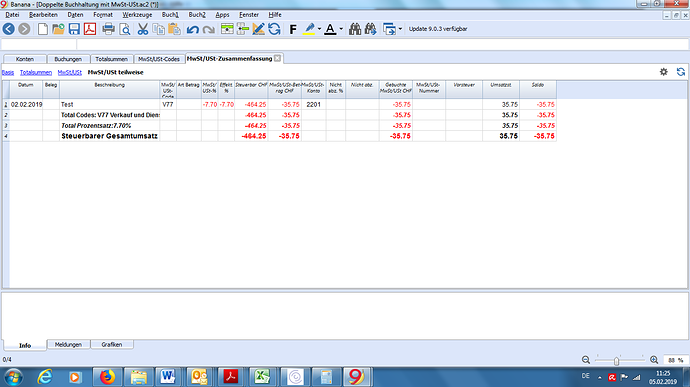Cut selection with the scissors icon
This screenshot has width=690, height=387.
pos(143,29)
